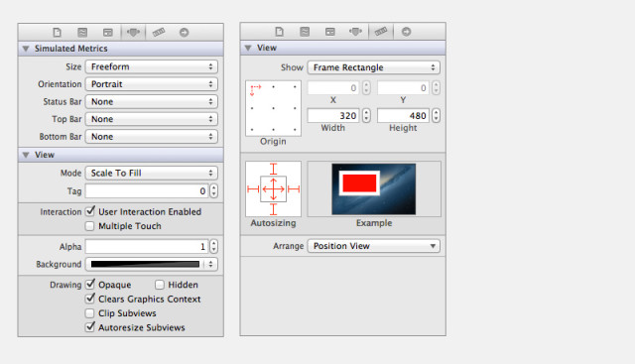Open Background color popup arrows
635x364 pixels.
coord(211,265)
